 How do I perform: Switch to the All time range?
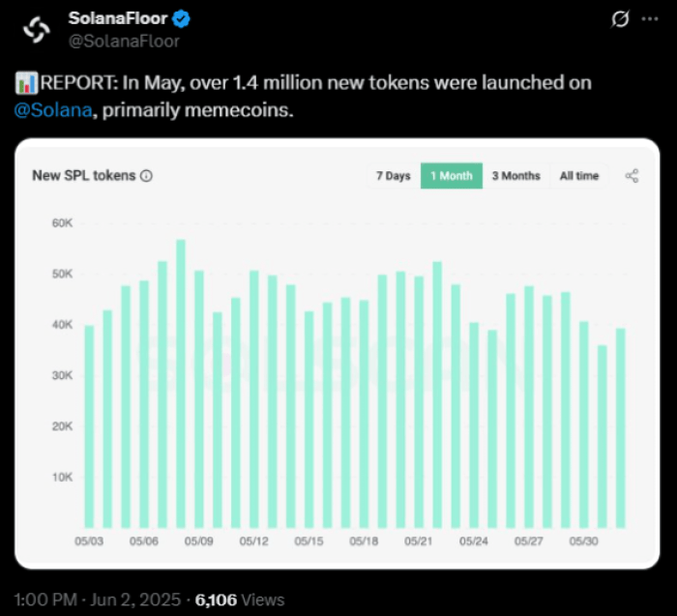coord(579,176)
